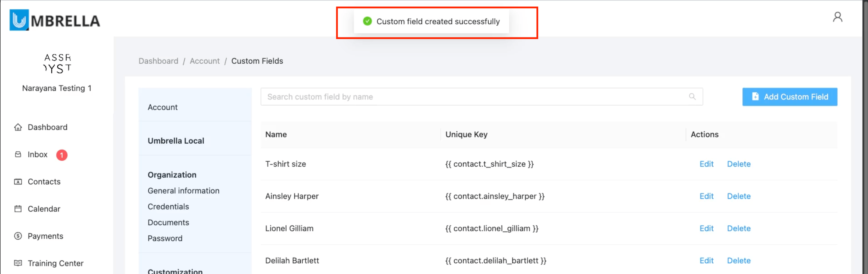Screen dimensions: 868x274
Task: Click the Umbrella logo
Action: [55, 20]
